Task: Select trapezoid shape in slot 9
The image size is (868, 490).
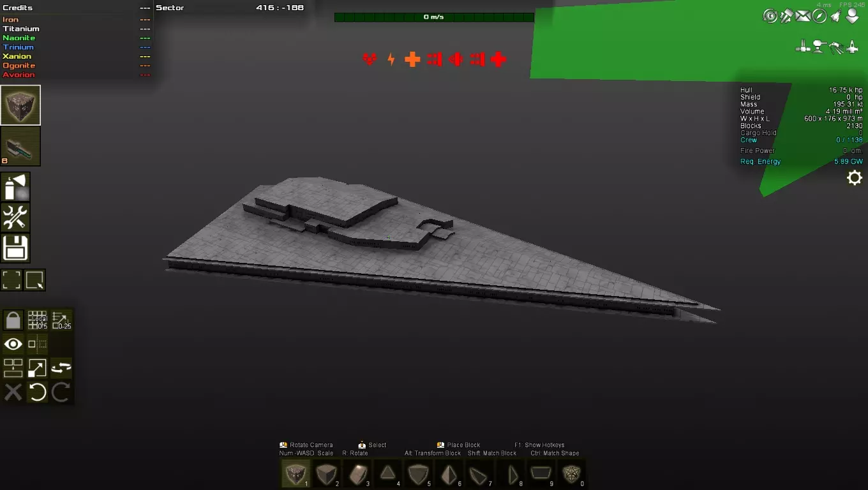Action: point(541,474)
